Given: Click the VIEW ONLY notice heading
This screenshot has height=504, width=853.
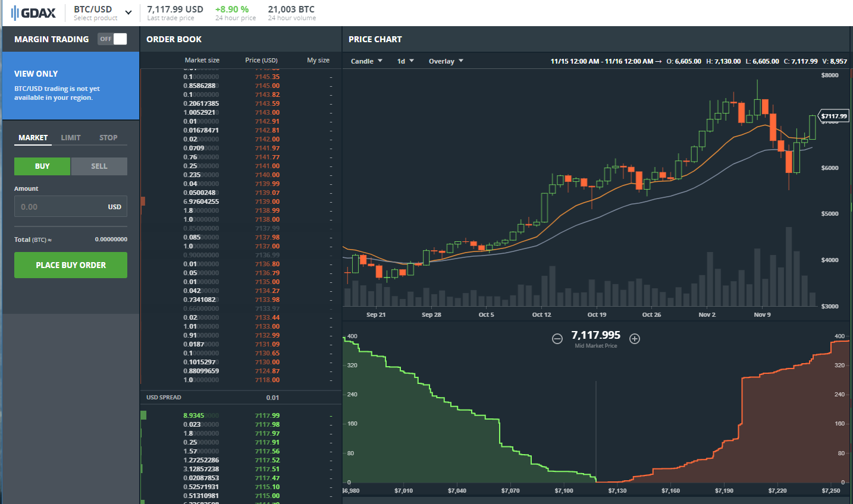Looking at the screenshot, I should click(36, 74).
